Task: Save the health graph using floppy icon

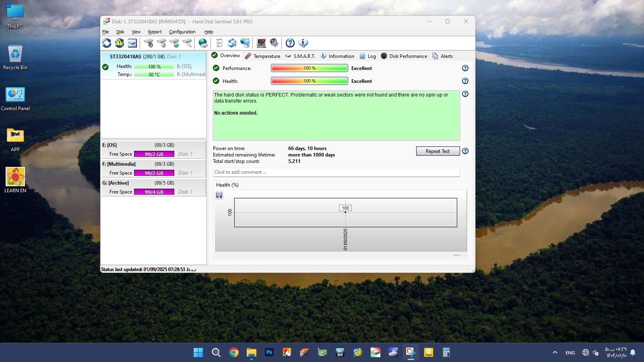Action: tap(219, 195)
